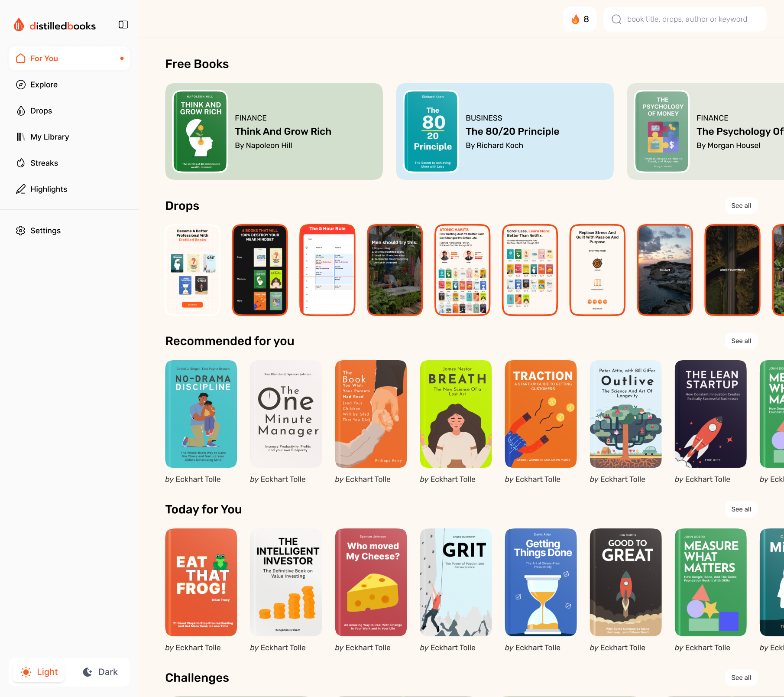See all Recommended for you books
784x697 pixels.
point(741,341)
